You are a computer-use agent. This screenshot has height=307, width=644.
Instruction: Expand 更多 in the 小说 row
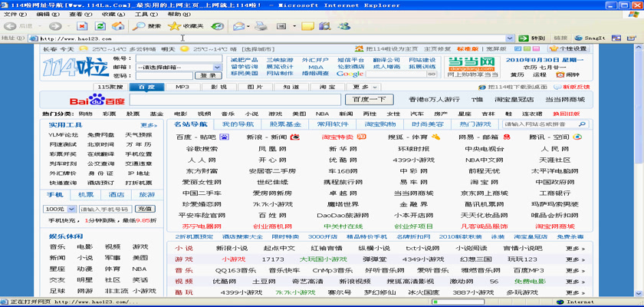575,248
